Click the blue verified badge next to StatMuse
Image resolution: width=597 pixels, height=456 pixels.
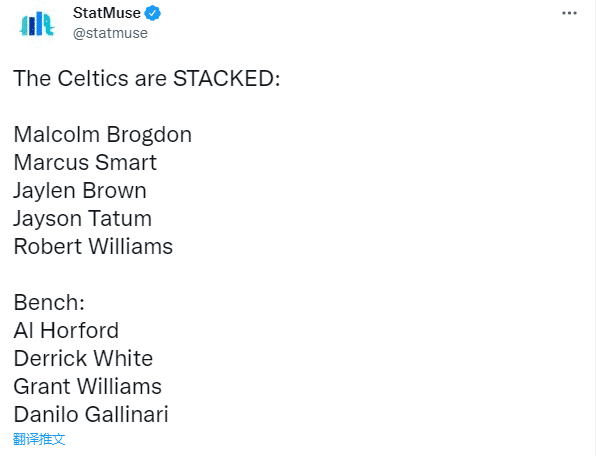(153, 13)
